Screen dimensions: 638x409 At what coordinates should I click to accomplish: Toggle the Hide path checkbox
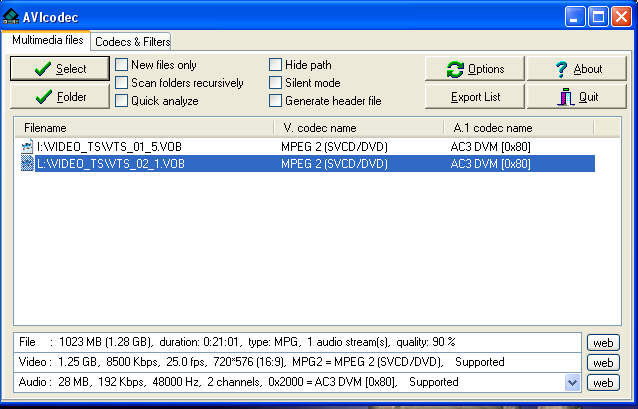click(x=275, y=65)
